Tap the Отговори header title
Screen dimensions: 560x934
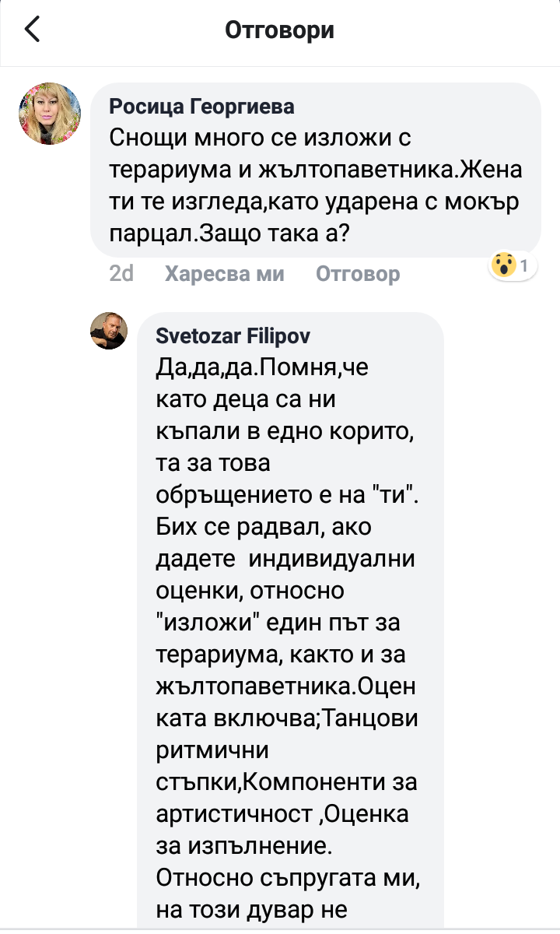tap(279, 30)
